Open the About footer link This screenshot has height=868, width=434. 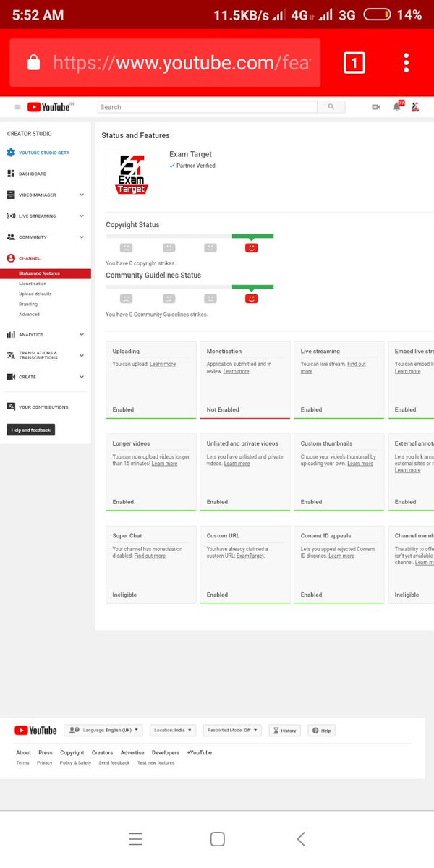tap(23, 752)
